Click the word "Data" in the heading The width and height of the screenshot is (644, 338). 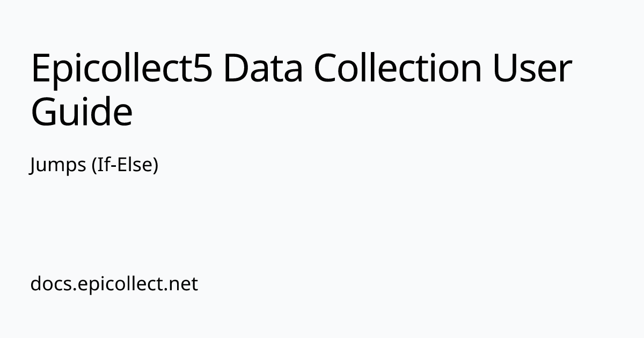262,70
